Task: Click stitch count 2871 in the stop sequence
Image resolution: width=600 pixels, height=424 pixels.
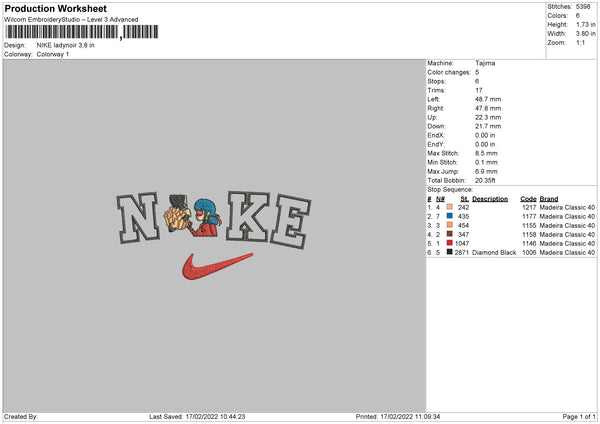Action: (462, 253)
